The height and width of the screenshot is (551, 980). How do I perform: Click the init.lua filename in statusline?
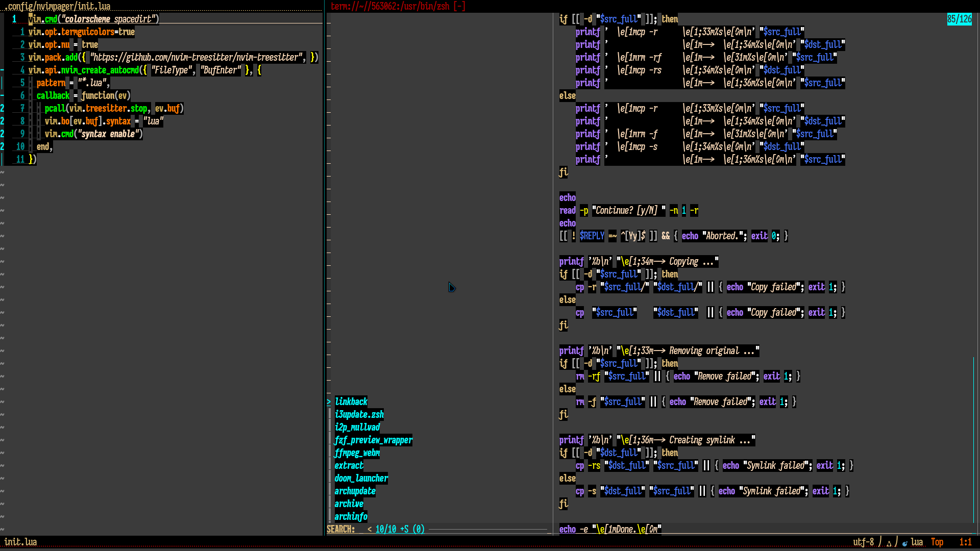point(20,542)
